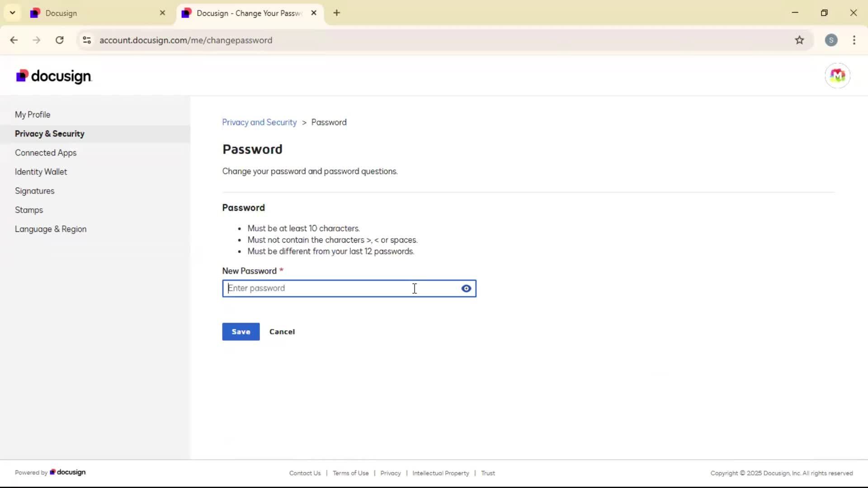Screen dimensions: 868x488
Task: Click the copyright 2025 Docusign text
Action: coord(781,473)
